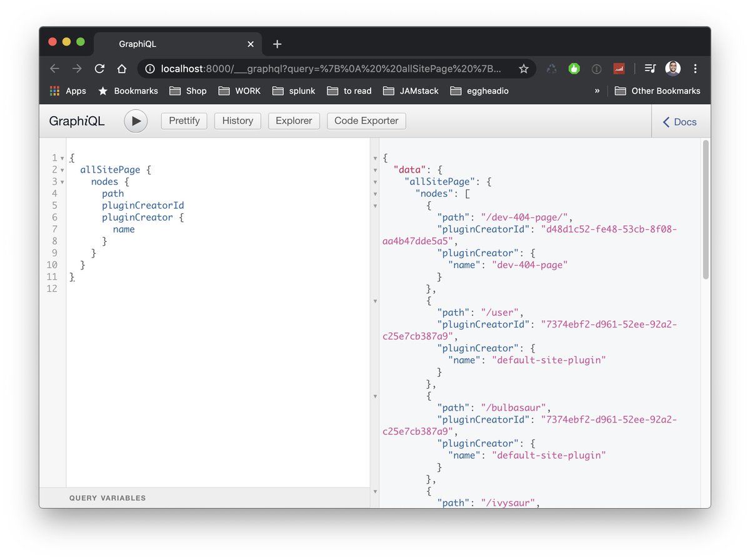
Task: Toggle the Explorer panel
Action: 294,121
